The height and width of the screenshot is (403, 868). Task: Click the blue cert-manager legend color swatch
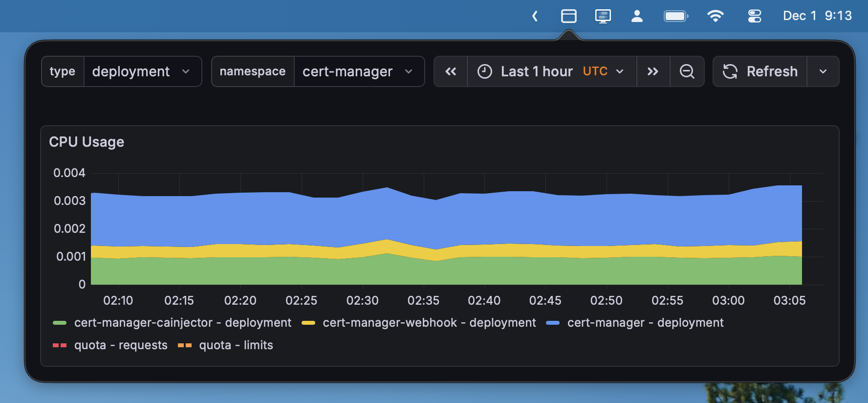(x=553, y=323)
